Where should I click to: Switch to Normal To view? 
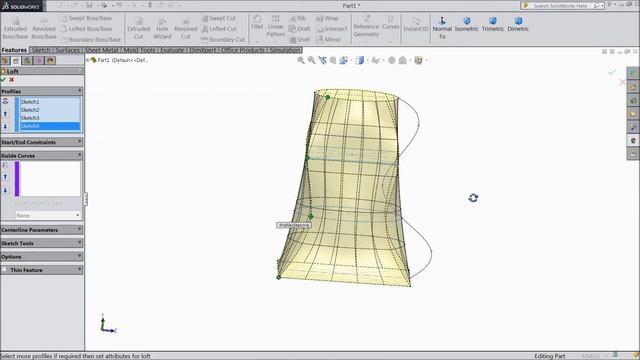click(x=442, y=28)
